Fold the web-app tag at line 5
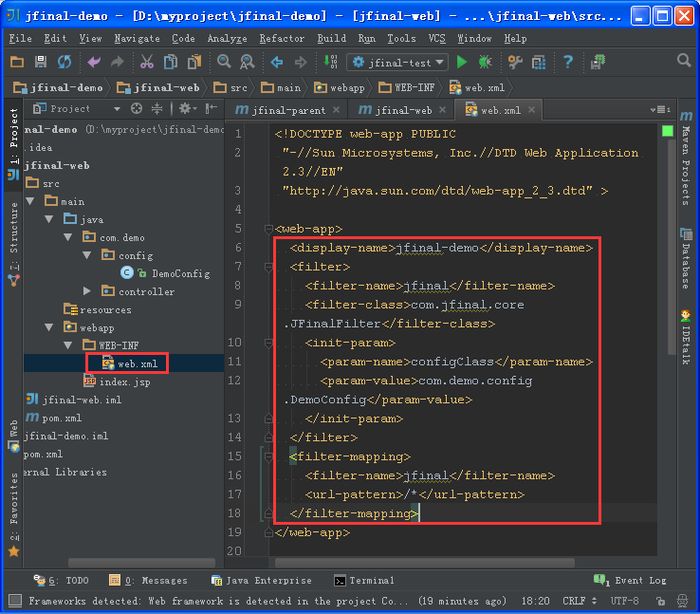 [268, 229]
